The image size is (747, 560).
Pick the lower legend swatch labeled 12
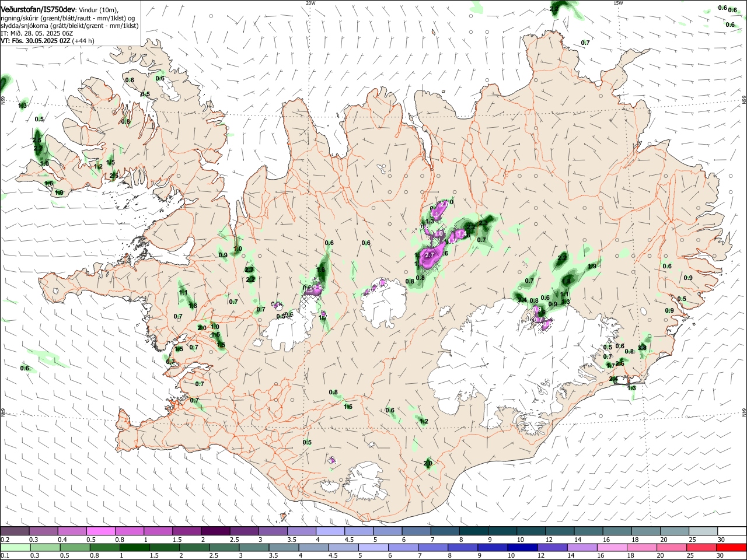coord(553,547)
